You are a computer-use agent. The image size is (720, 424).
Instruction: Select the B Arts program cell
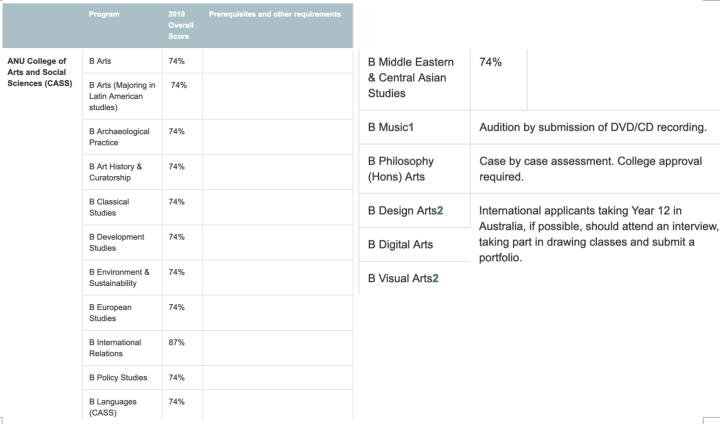point(122,61)
